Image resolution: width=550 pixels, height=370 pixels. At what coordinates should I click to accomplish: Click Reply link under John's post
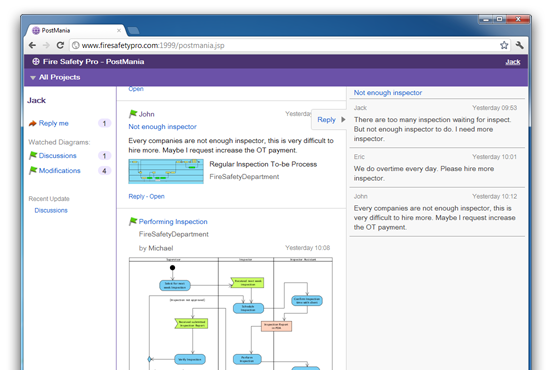click(x=136, y=196)
